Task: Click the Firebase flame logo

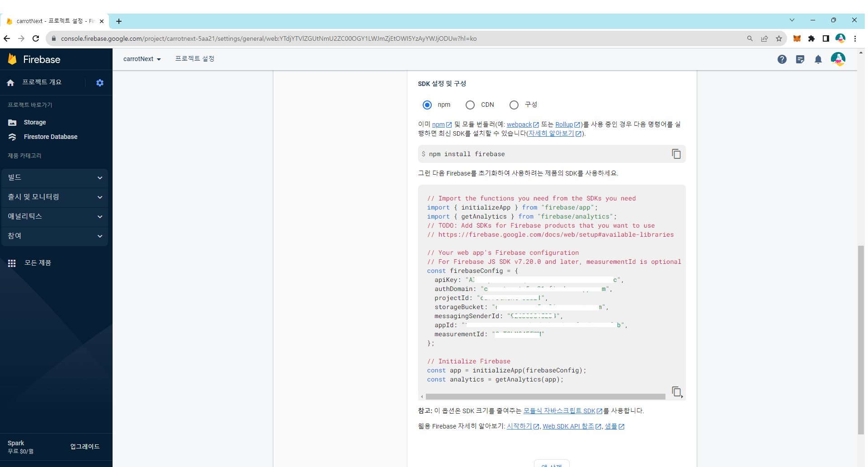Action: click(12, 59)
